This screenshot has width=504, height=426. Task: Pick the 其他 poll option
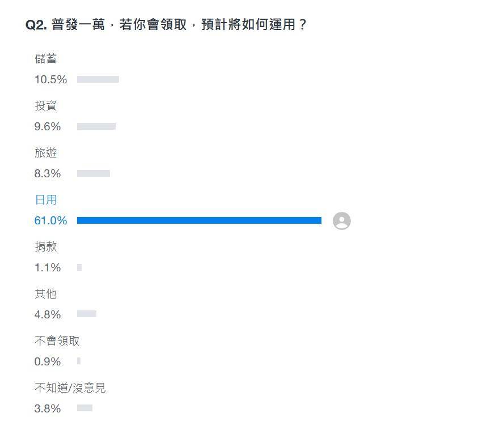[46, 293]
